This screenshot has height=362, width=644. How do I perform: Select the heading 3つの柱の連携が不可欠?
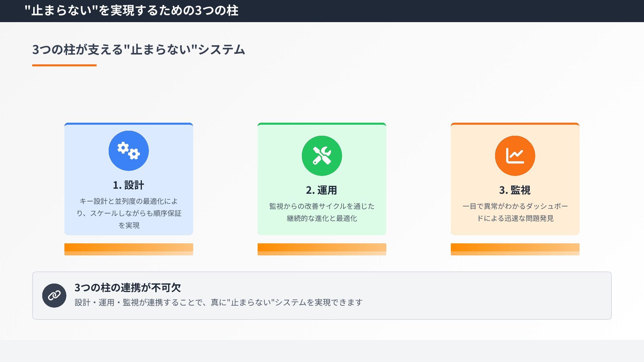tap(127, 288)
